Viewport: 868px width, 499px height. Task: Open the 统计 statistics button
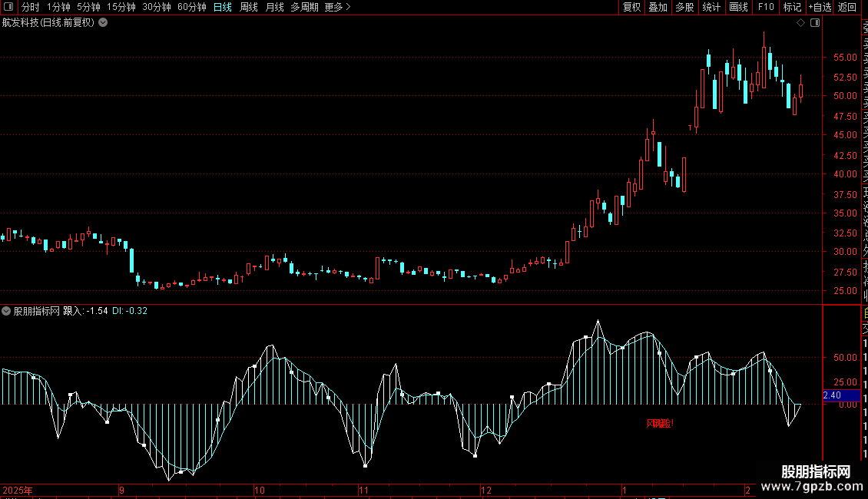click(711, 7)
